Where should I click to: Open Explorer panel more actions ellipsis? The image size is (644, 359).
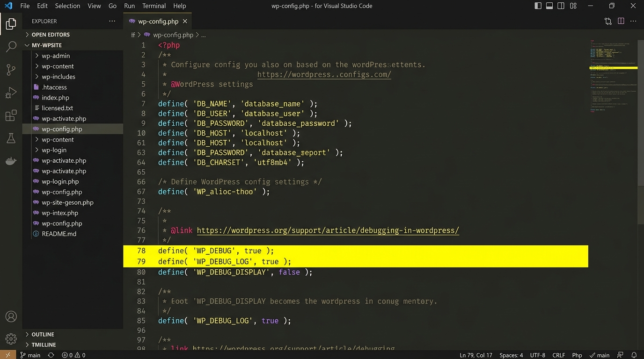tap(112, 21)
